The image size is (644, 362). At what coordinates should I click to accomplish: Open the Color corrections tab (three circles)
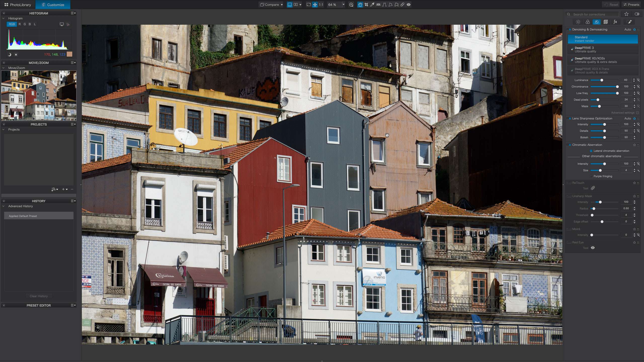pyautogui.click(x=587, y=22)
